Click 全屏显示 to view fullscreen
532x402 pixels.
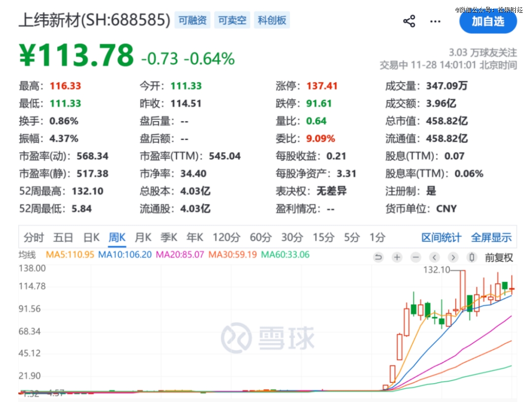pyautogui.click(x=491, y=237)
